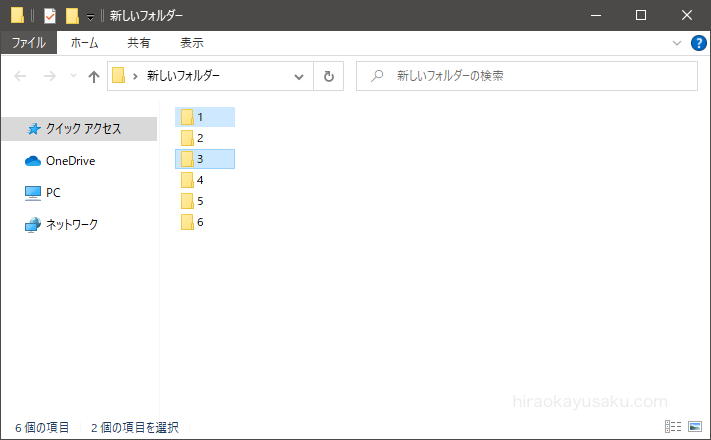
Task: Refresh the folder with reload button
Action: pyautogui.click(x=329, y=76)
